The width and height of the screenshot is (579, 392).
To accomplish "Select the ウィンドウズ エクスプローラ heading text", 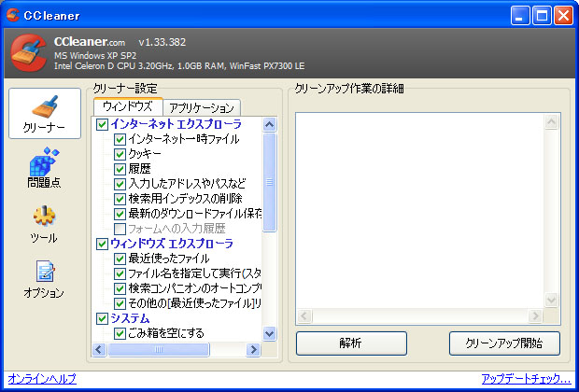I will pos(172,244).
